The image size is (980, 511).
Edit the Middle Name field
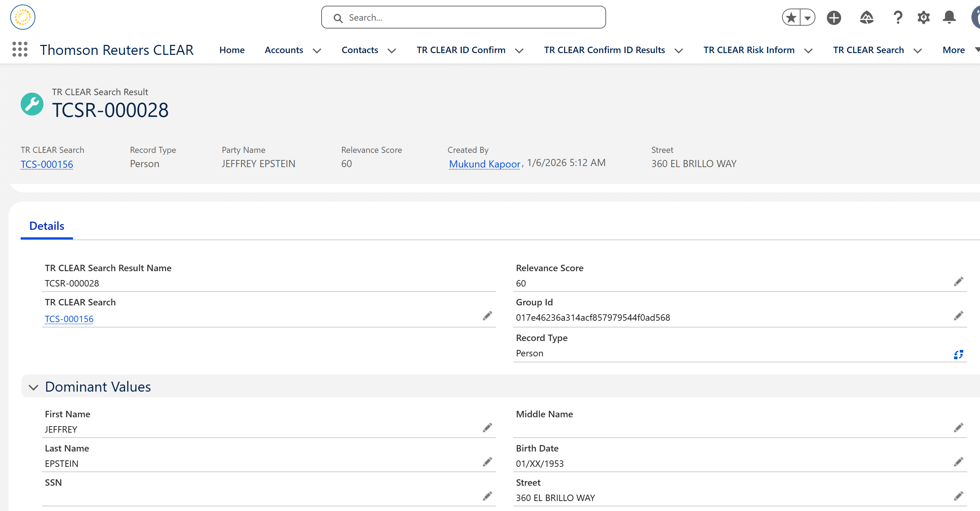[958, 428]
